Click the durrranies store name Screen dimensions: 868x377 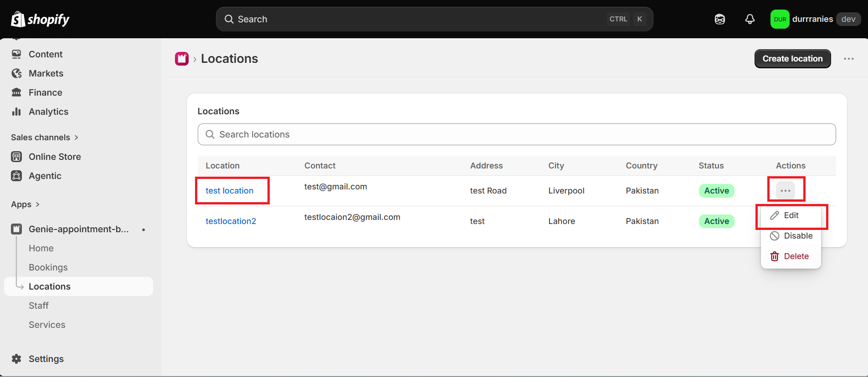point(812,19)
